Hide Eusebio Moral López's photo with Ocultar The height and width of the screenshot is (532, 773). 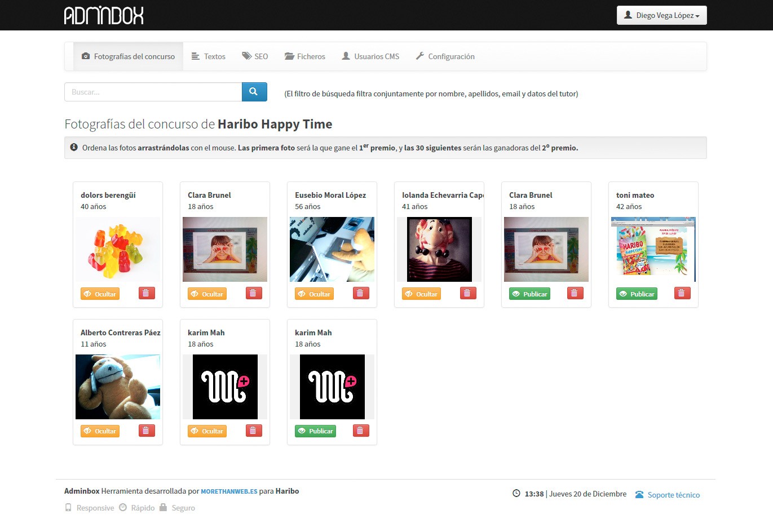pos(314,294)
